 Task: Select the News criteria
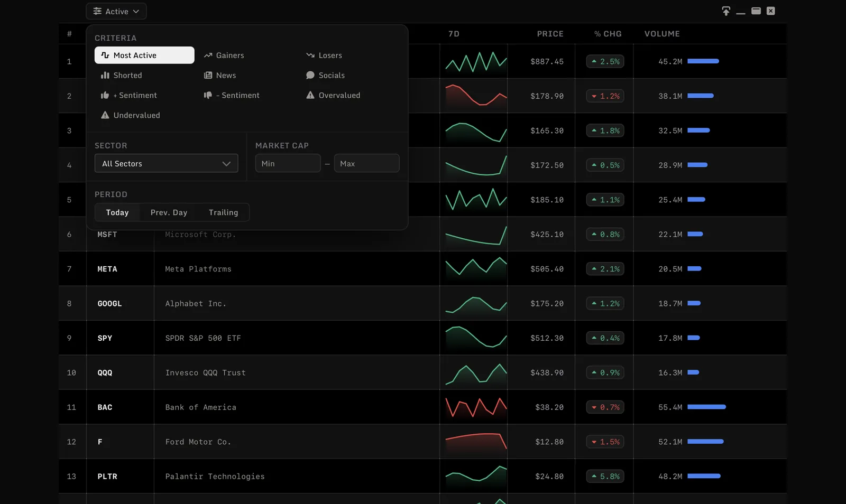220,76
